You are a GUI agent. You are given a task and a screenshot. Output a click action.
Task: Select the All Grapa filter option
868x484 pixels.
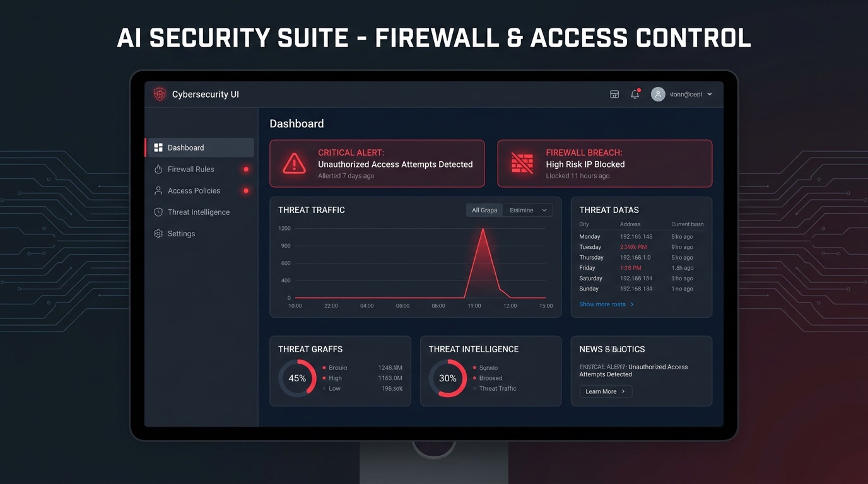(x=484, y=210)
